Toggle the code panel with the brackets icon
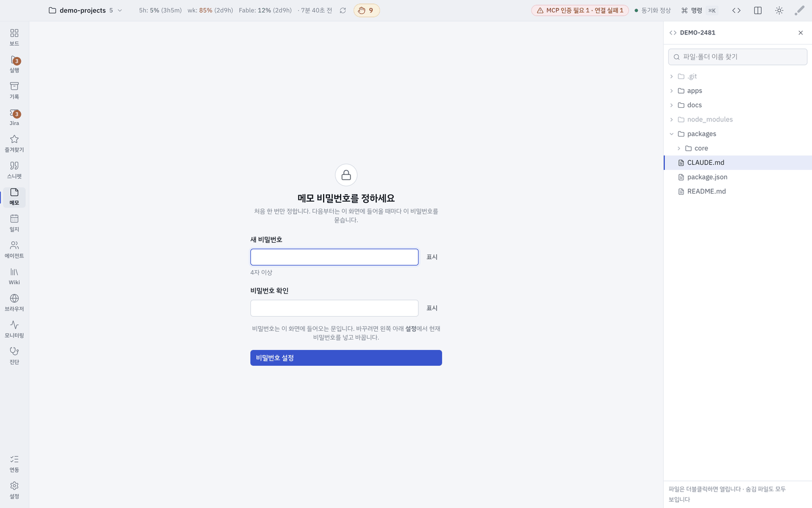This screenshot has width=812, height=508. click(736, 10)
